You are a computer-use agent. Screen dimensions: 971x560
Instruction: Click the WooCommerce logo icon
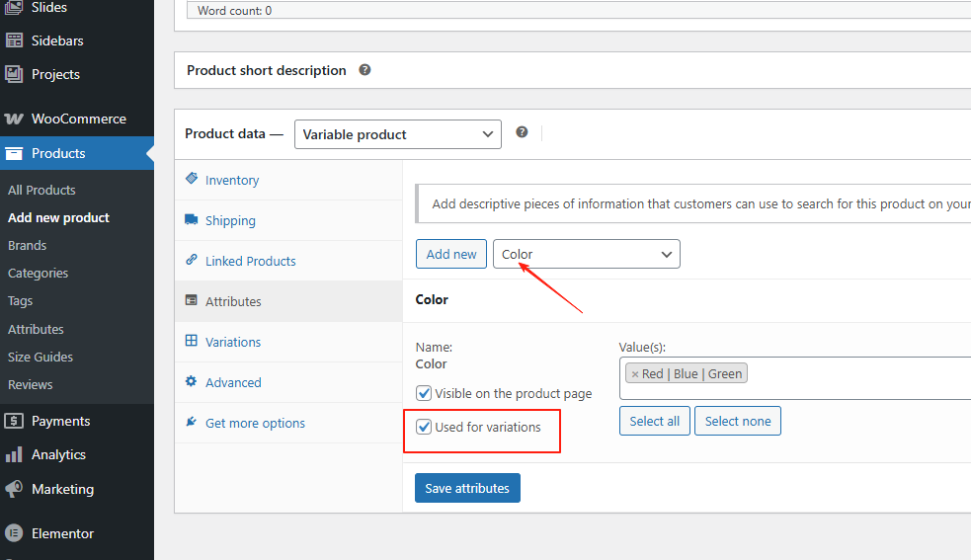tap(14, 119)
